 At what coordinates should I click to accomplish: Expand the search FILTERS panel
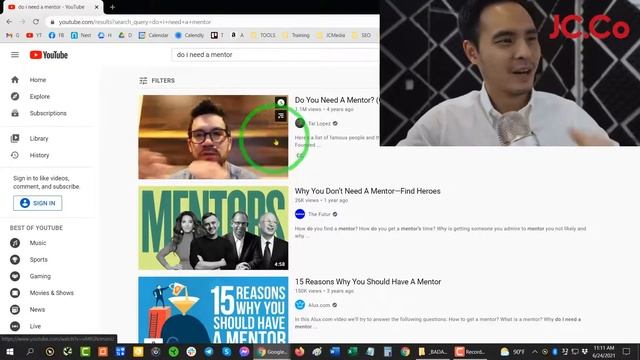(x=157, y=81)
